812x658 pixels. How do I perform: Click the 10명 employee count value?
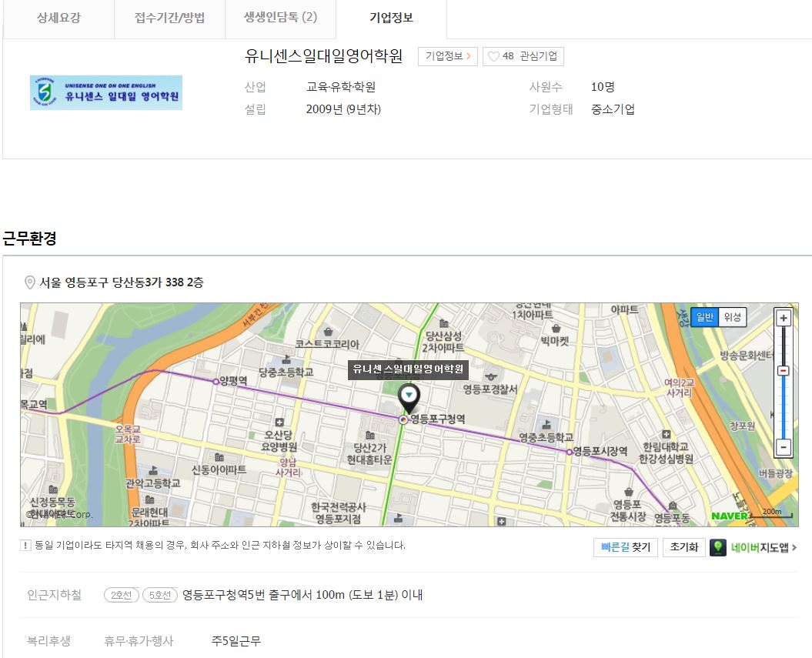tap(603, 87)
